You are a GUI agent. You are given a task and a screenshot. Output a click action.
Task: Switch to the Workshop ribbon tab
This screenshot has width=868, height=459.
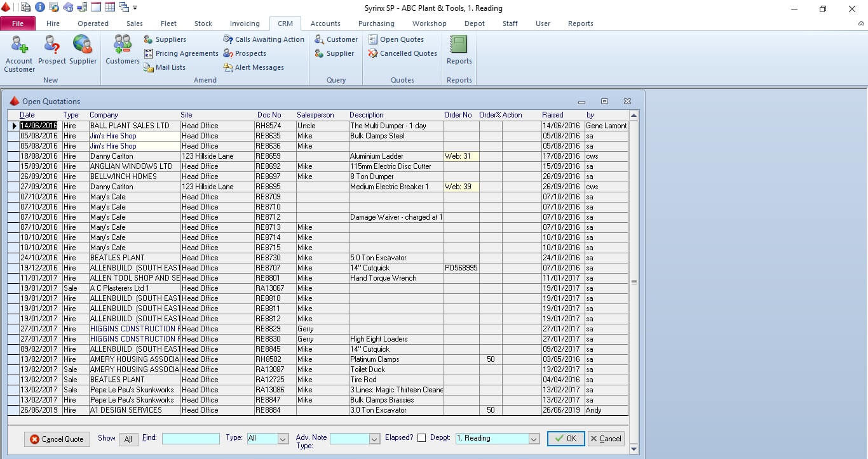[x=430, y=23]
